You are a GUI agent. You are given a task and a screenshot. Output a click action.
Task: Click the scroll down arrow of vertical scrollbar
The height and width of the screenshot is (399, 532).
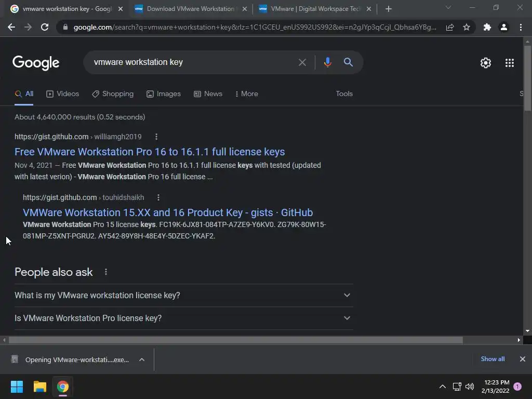coord(527,331)
